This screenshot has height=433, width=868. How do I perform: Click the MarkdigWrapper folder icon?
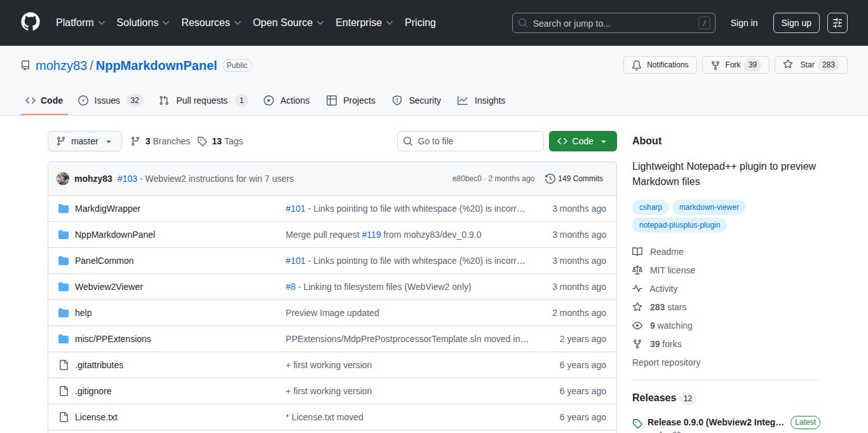[x=64, y=209]
